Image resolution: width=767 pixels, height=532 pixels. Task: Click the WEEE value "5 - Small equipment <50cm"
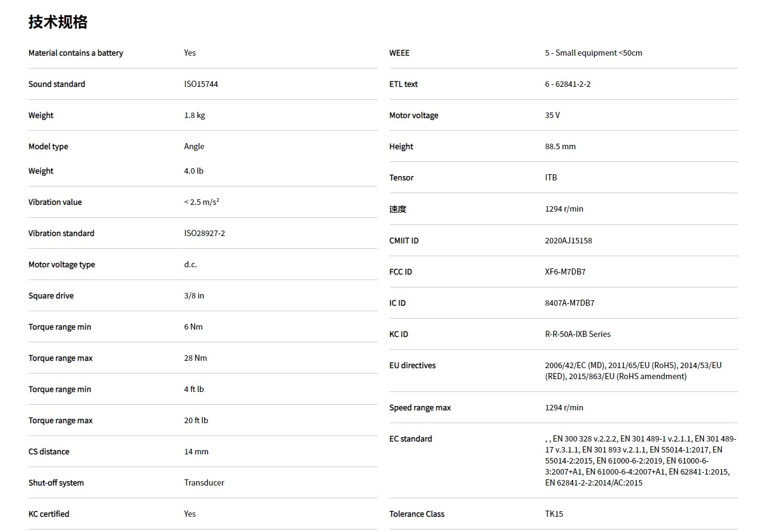pyautogui.click(x=593, y=53)
